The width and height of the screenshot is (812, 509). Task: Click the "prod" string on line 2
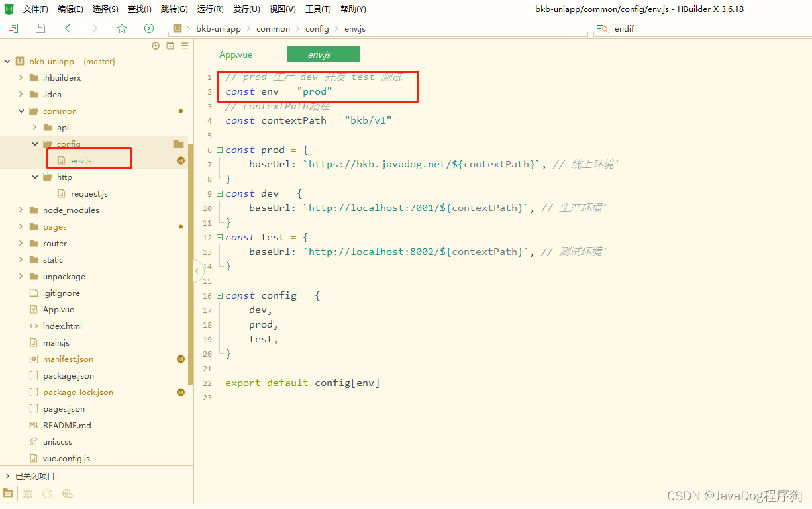tap(314, 92)
